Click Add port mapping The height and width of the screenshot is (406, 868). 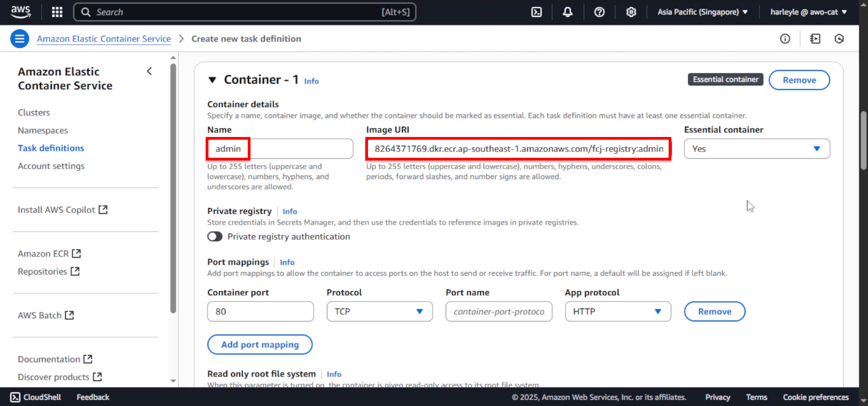(260, 345)
